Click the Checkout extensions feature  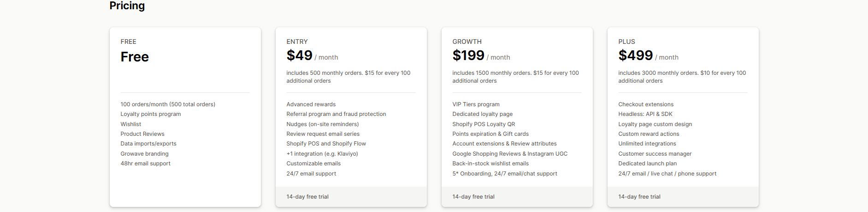coord(646,104)
